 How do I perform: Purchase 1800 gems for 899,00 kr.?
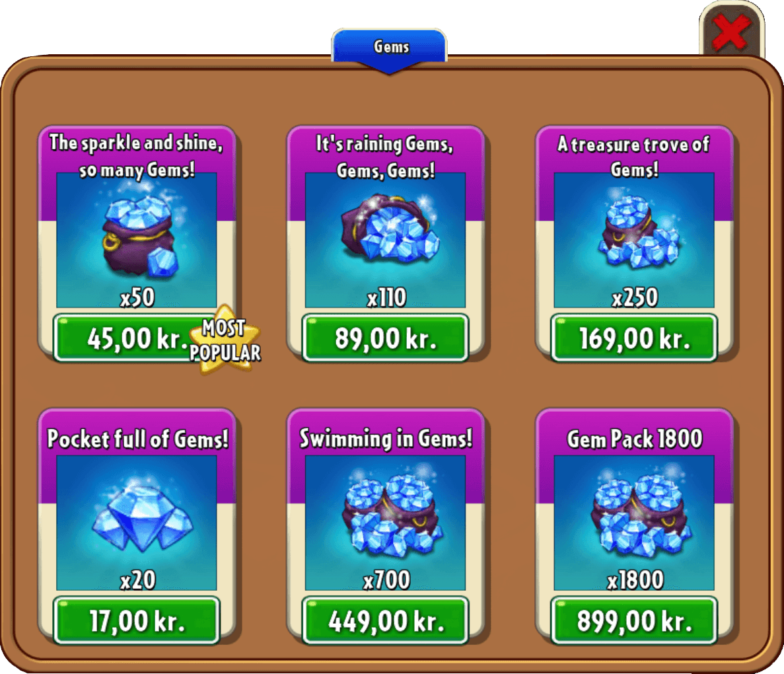coord(634,620)
